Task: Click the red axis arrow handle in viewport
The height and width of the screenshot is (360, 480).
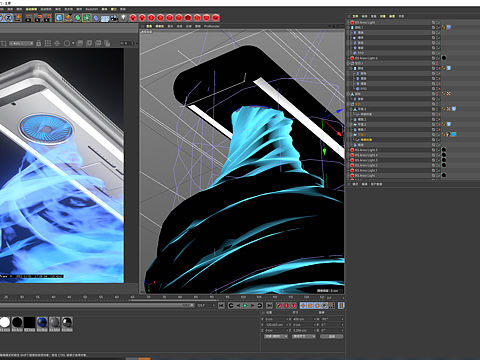Action: [x=339, y=134]
